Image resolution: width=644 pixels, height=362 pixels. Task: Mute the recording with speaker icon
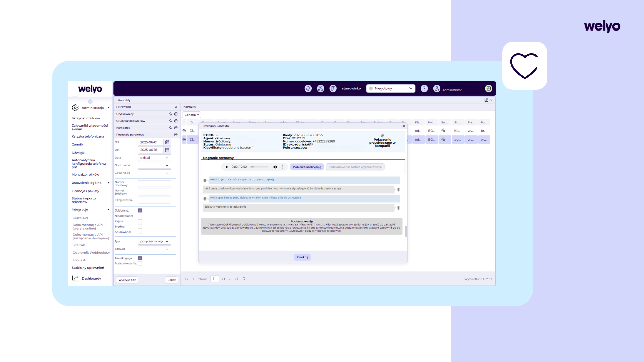(275, 167)
